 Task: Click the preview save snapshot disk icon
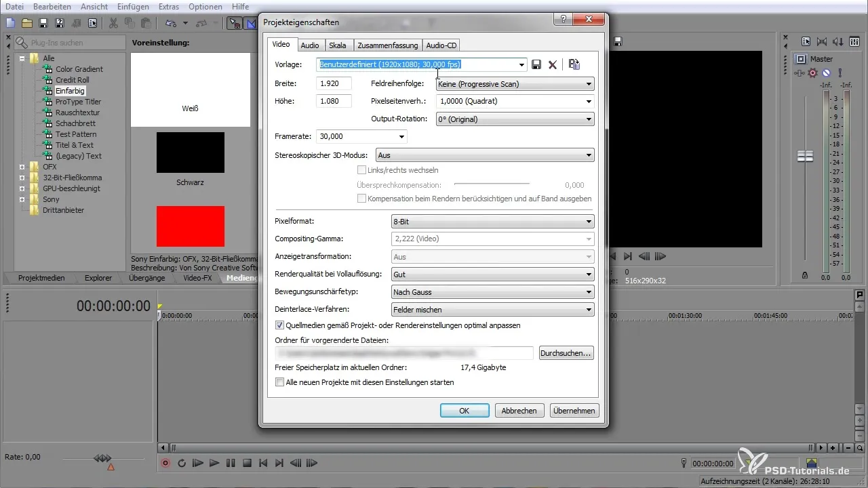click(618, 41)
